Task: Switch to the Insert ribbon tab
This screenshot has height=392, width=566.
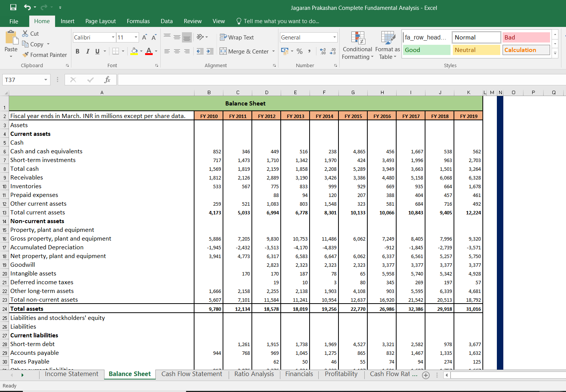Action: pos(68,21)
